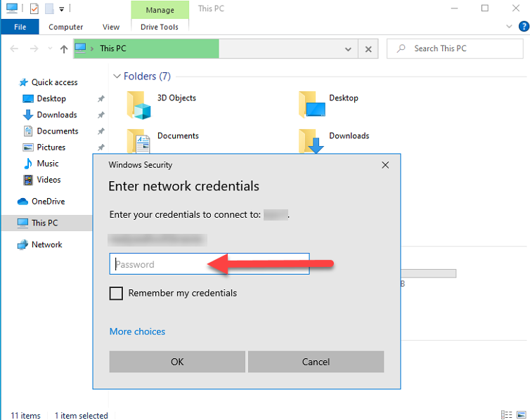Select the Downloads folder icon in Folders

[311, 141]
